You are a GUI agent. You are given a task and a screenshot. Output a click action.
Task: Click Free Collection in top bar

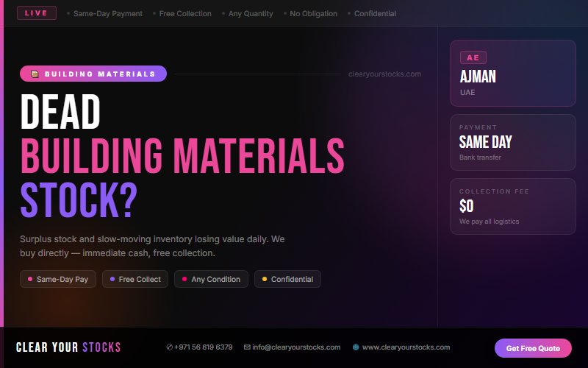pyautogui.click(x=185, y=13)
